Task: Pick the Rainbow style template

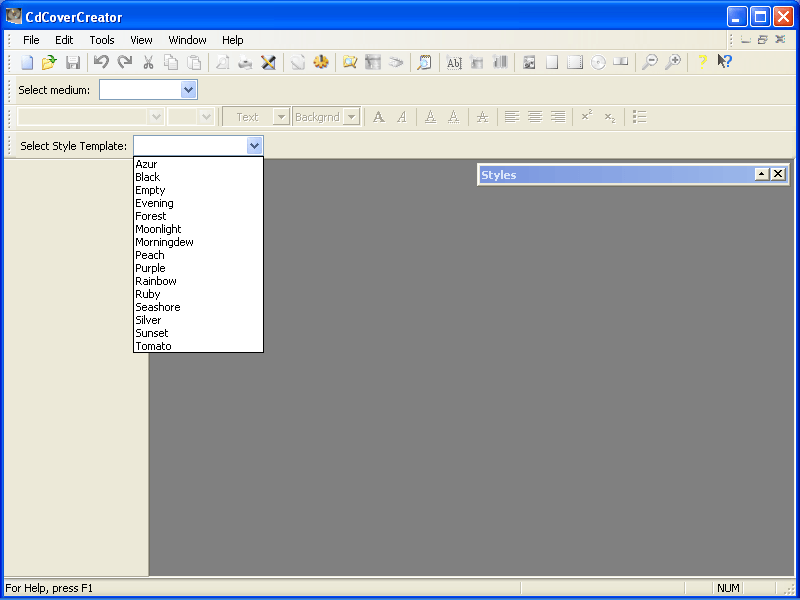Action: pyautogui.click(x=198, y=281)
